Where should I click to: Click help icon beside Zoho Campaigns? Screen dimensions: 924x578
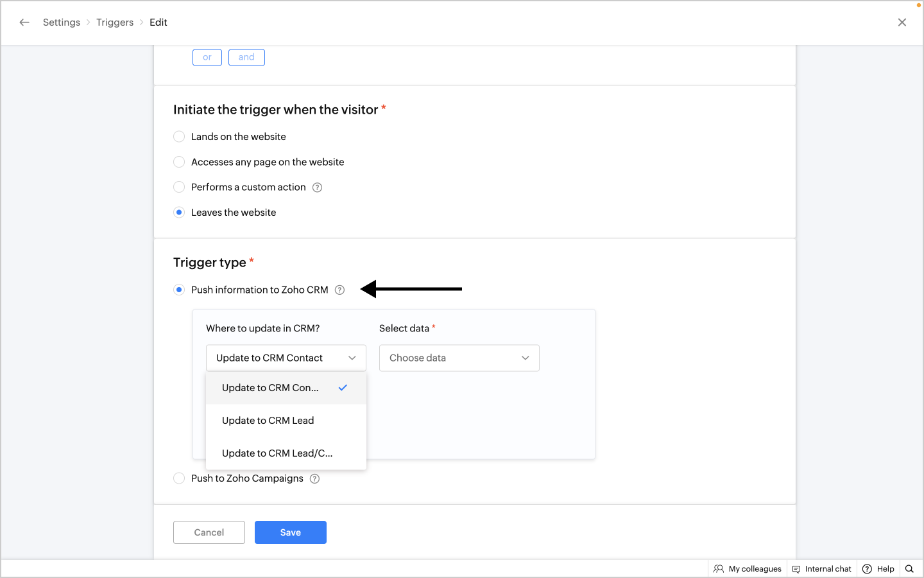(x=314, y=478)
